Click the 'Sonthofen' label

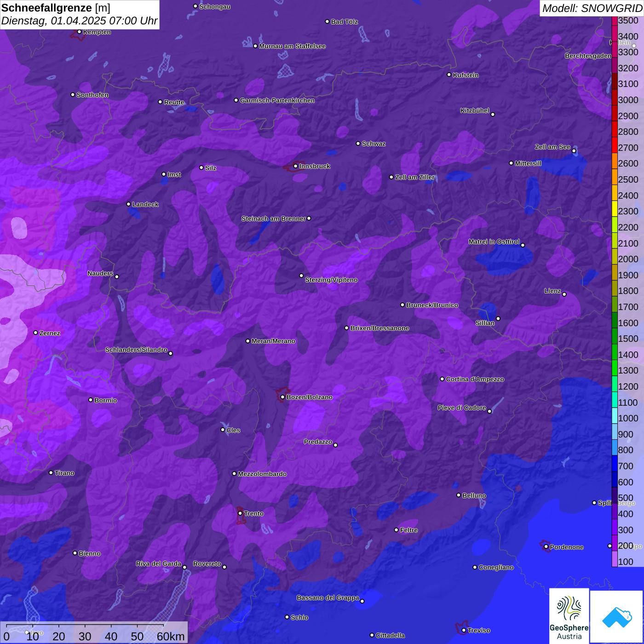click(92, 95)
